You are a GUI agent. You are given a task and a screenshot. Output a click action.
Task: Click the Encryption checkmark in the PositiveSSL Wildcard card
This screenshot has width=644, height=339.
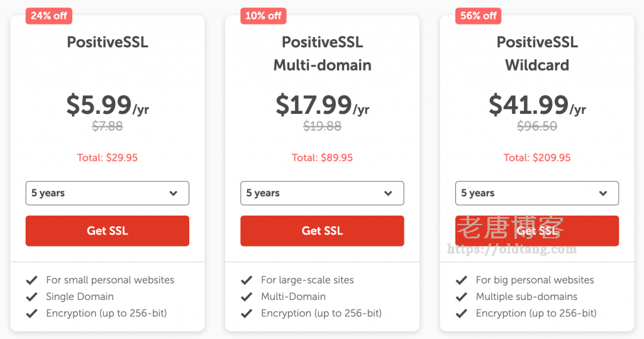462,313
